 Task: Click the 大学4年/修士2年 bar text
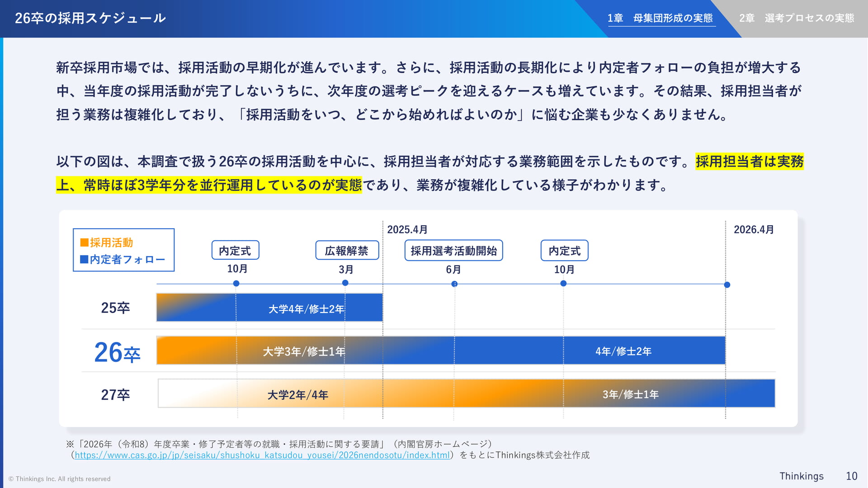click(306, 309)
